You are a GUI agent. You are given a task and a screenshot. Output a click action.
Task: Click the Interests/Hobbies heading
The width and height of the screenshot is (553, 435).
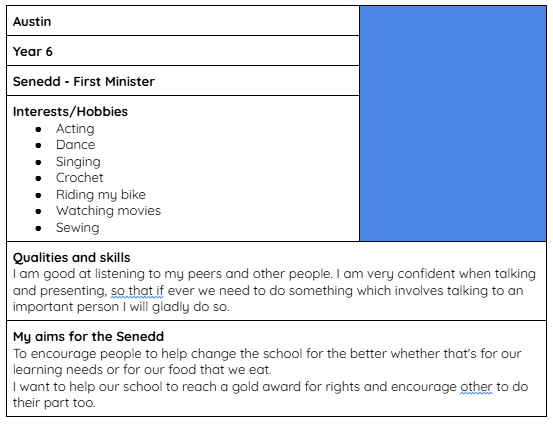coord(70,111)
